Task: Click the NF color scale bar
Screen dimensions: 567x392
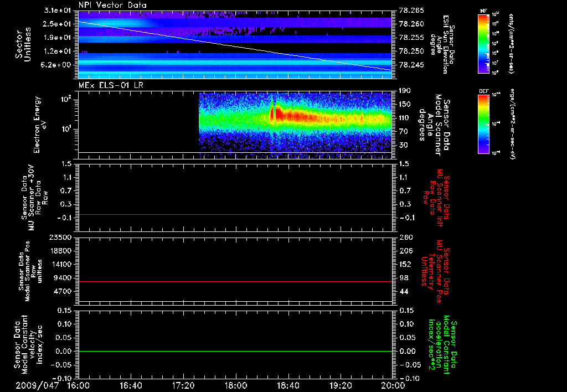Action: coord(483,43)
